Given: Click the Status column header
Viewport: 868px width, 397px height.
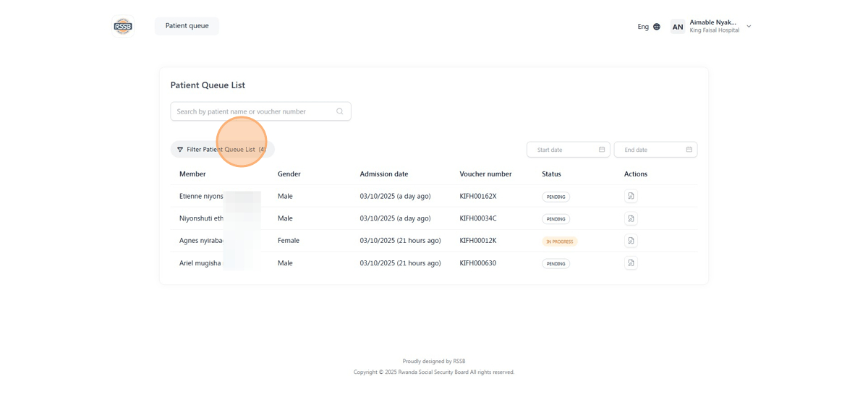Looking at the screenshot, I should click(x=551, y=174).
